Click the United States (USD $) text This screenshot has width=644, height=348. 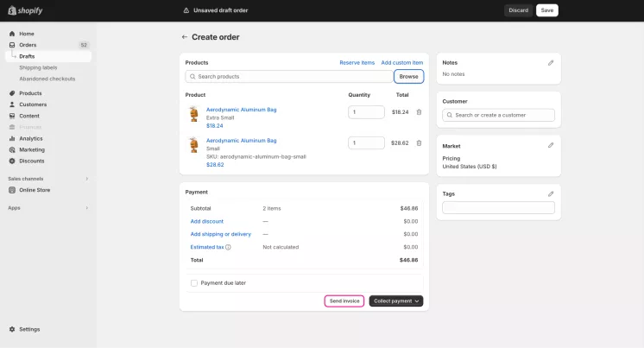point(470,167)
